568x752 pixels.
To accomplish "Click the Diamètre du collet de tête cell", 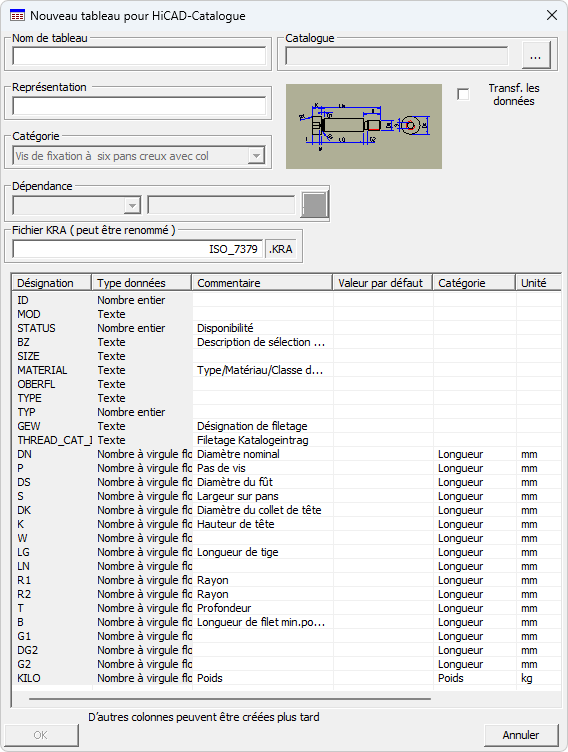I will pos(262,510).
